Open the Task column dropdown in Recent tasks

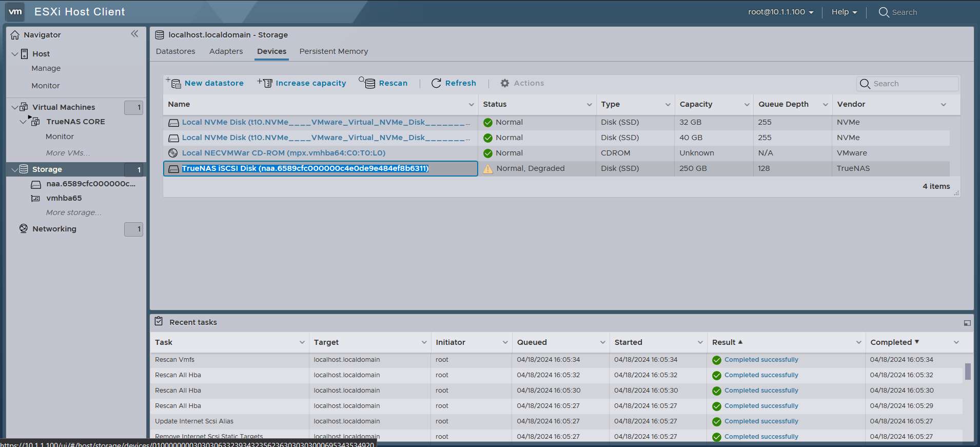point(302,342)
